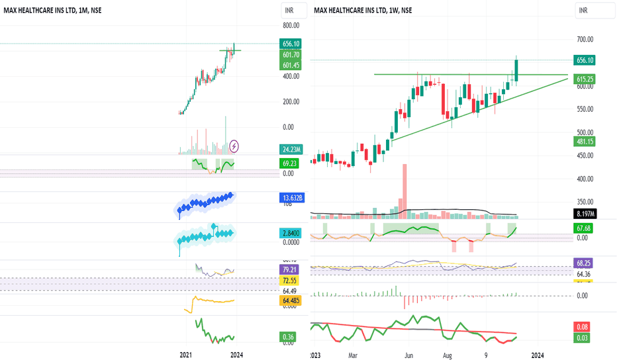This screenshot has width=617, height=364.
Task: Click the purple lightning event icon on monthly chart
Action: pos(234,146)
